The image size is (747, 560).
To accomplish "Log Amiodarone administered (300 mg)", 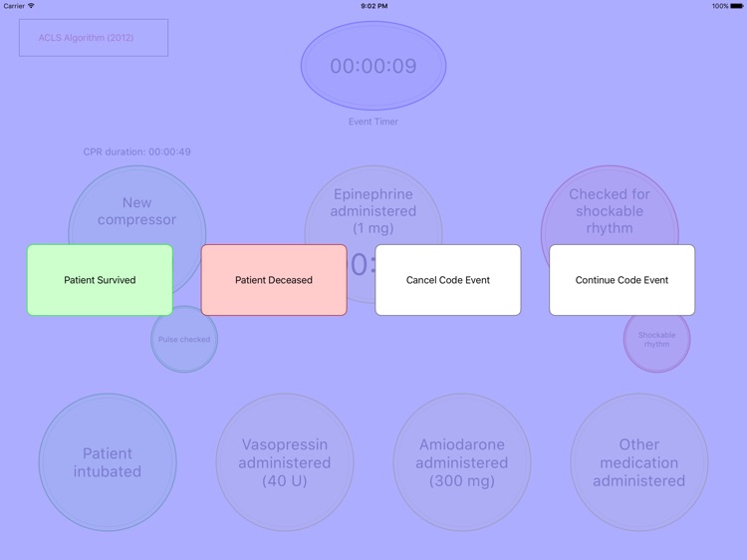I will (x=462, y=462).
